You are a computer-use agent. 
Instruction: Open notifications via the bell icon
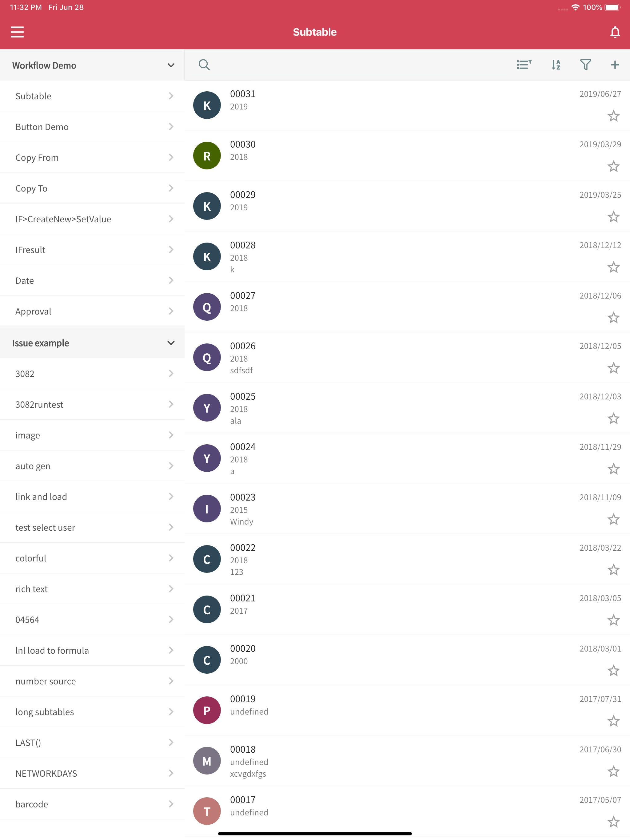615,32
